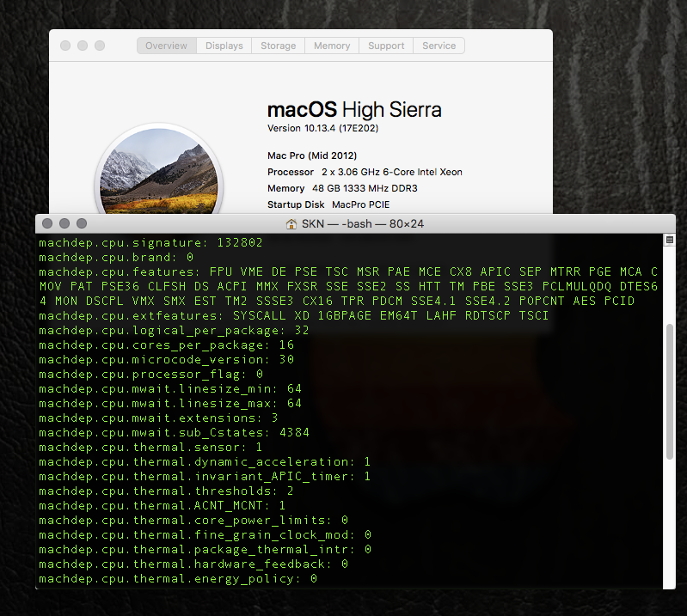Click the thermal.sensor: 1 line
The image size is (687, 616).
[150, 447]
